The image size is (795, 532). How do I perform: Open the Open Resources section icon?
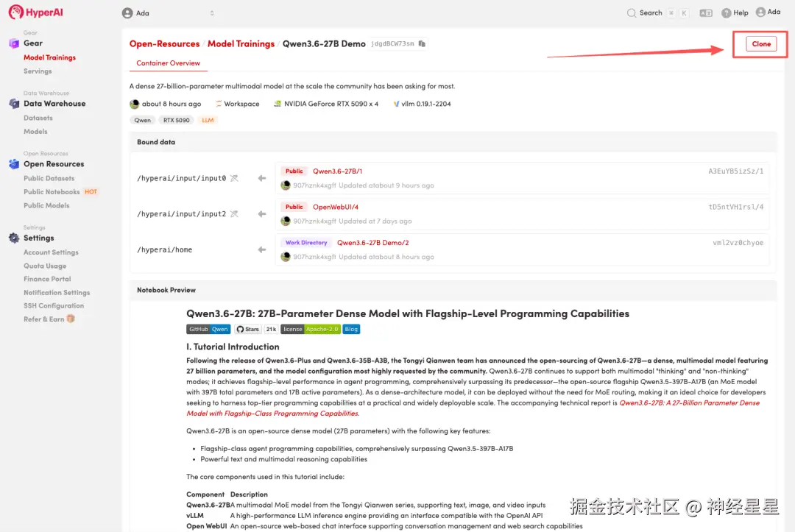tap(14, 163)
